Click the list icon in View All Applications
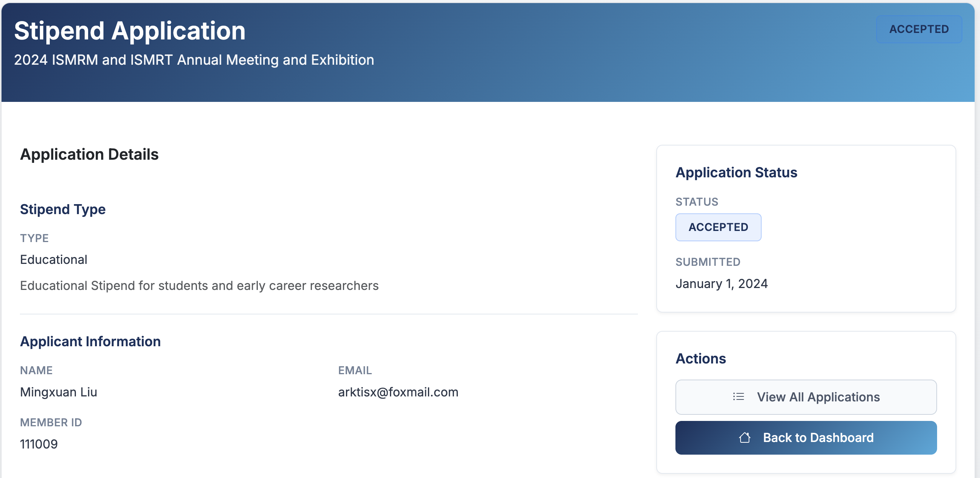The height and width of the screenshot is (478, 980). 738,397
